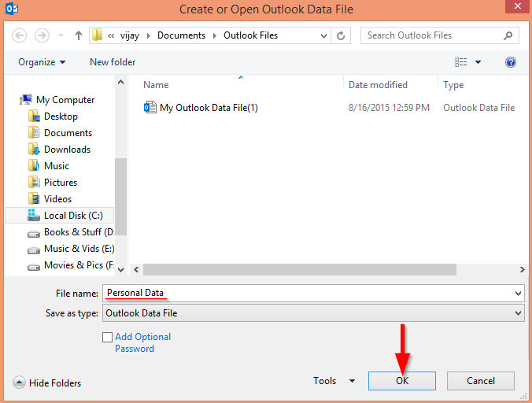Select Movies & Pics drive
Screen dimensions: 532x403
coord(79,265)
